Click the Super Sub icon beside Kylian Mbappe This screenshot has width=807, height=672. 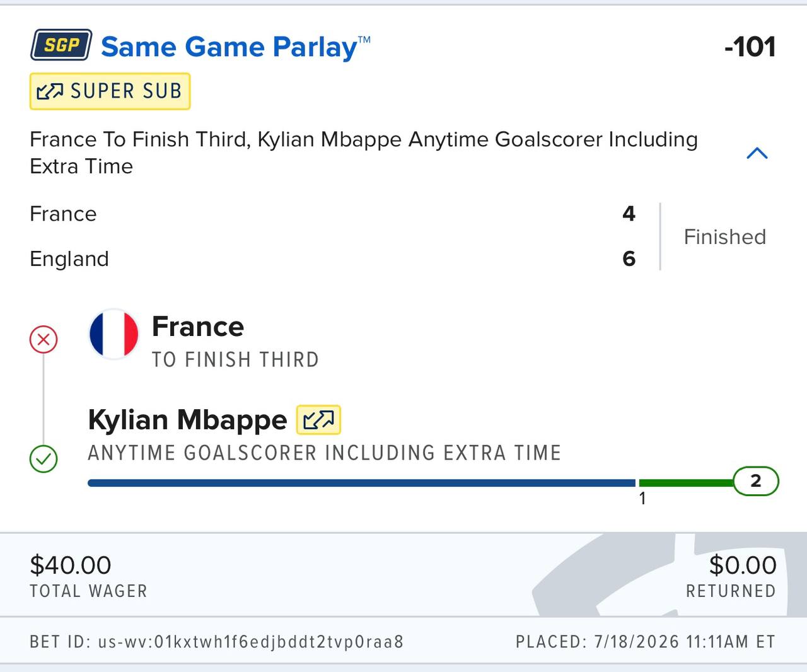coord(318,420)
